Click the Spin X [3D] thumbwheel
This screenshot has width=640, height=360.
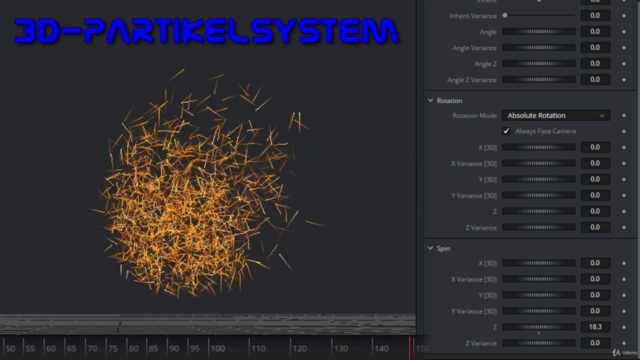coord(539,263)
